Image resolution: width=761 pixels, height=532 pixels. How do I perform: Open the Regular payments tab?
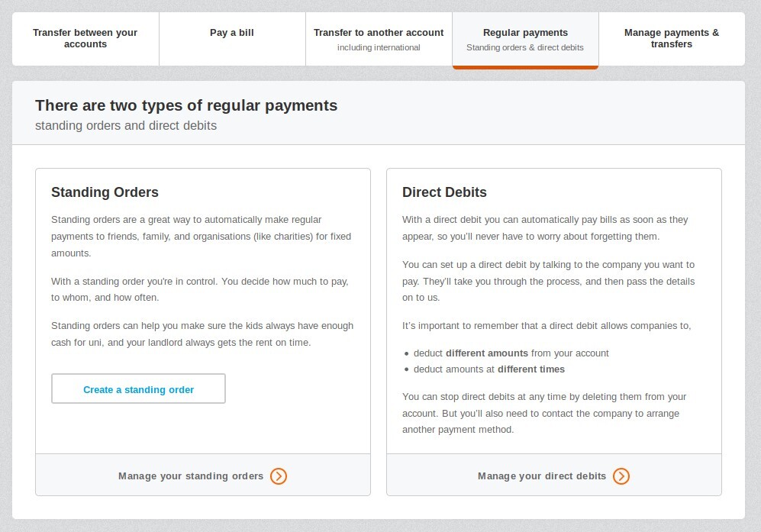click(525, 40)
